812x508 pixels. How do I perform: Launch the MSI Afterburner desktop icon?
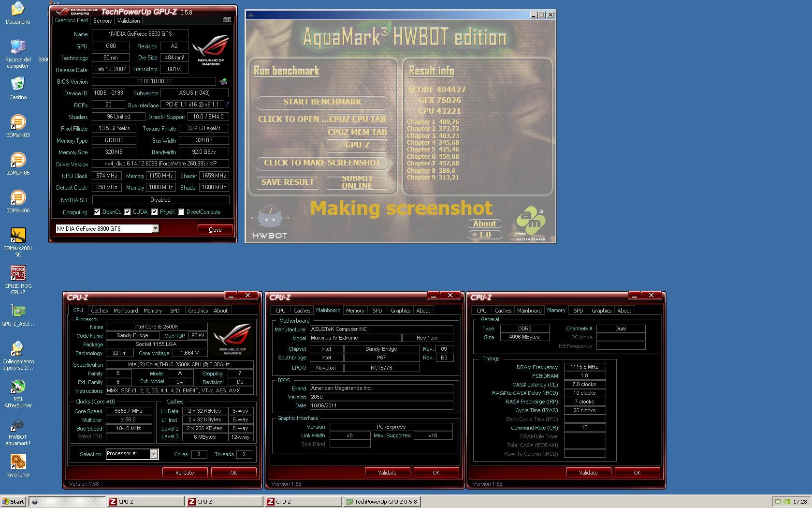(18, 393)
